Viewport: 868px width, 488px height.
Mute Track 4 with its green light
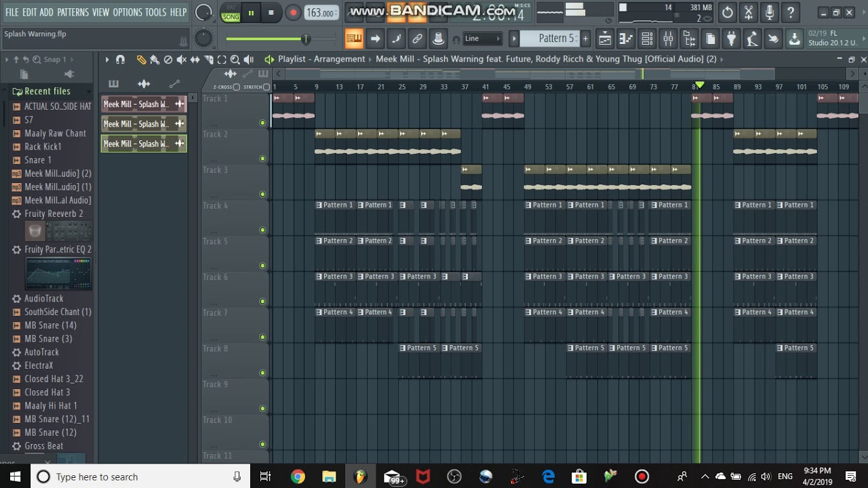click(x=262, y=230)
